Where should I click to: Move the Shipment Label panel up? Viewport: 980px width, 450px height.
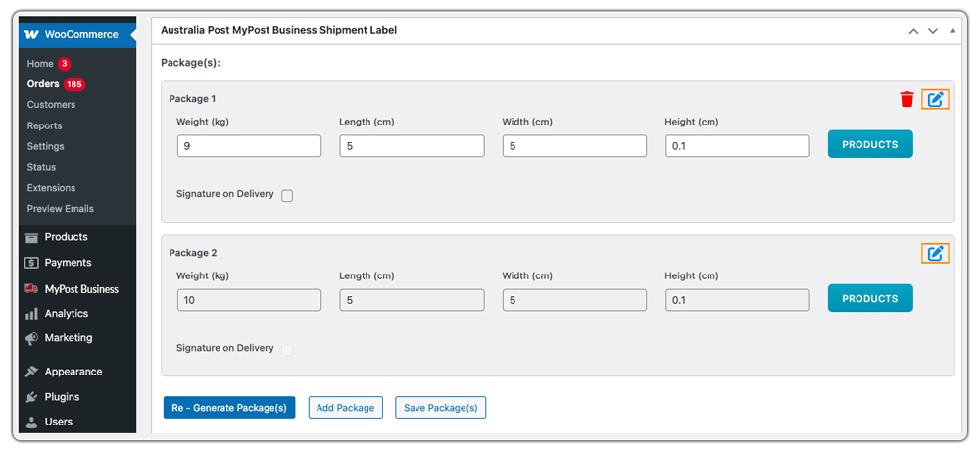[913, 31]
